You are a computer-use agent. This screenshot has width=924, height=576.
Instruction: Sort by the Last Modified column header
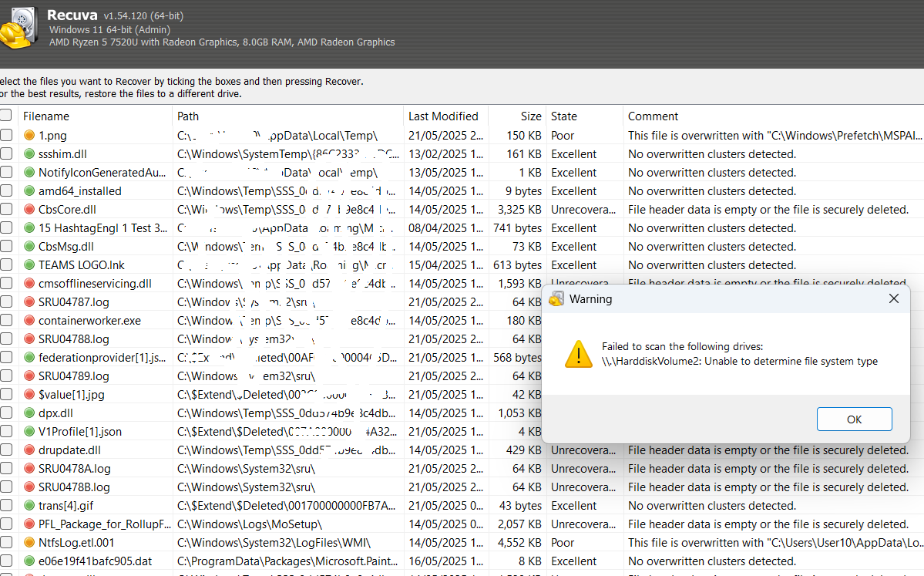coord(446,116)
